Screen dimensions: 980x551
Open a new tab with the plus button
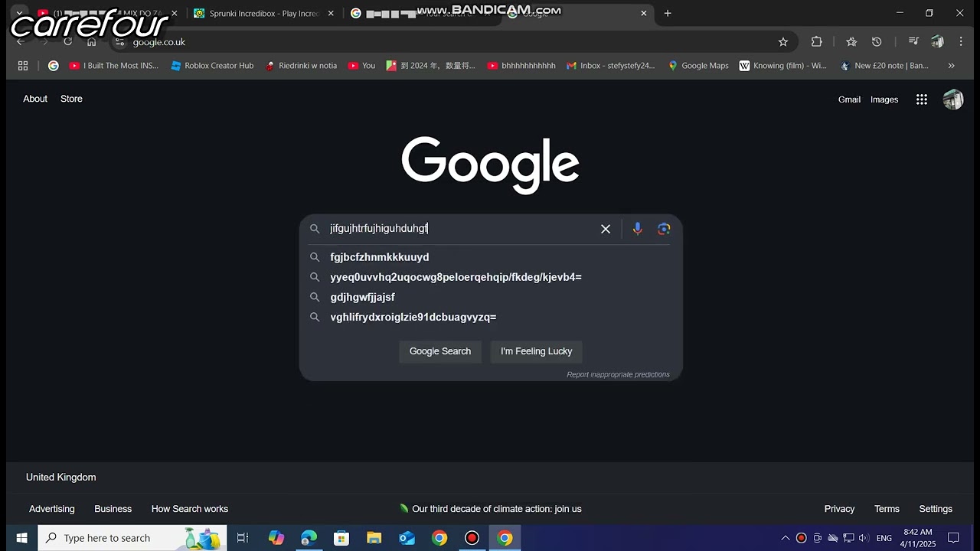[x=668, y=13]
